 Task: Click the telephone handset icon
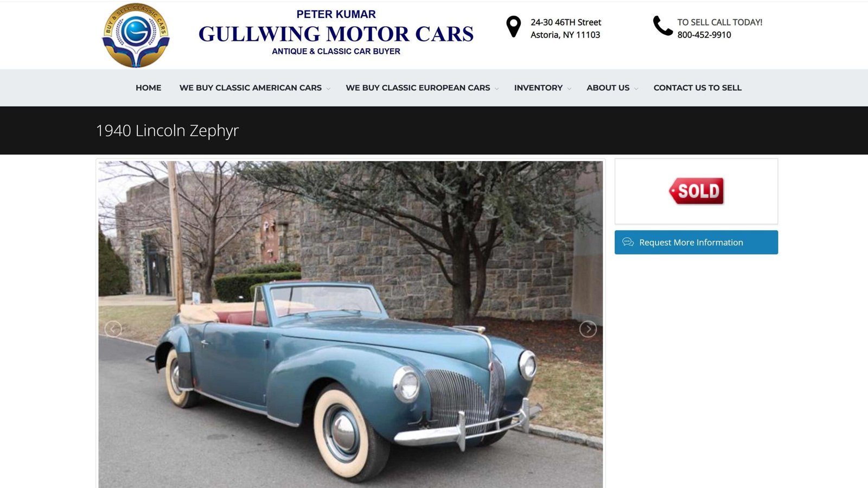pyautogui.click(x=662, y=26)
